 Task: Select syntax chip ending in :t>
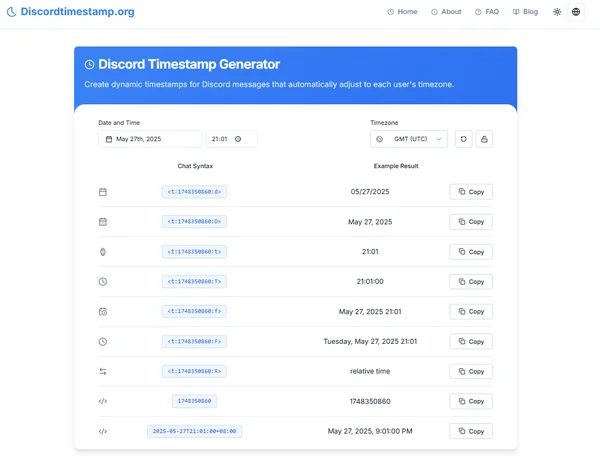pos(194,252)
